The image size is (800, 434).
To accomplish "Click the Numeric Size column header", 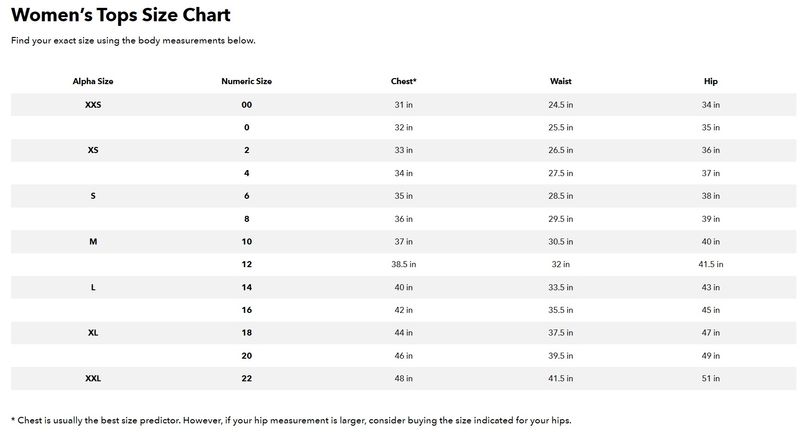I will click(246, 81).
